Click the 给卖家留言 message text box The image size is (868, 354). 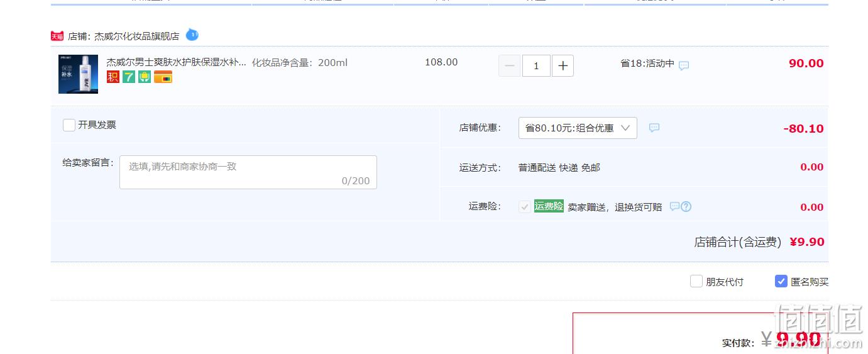coord(248,172)
